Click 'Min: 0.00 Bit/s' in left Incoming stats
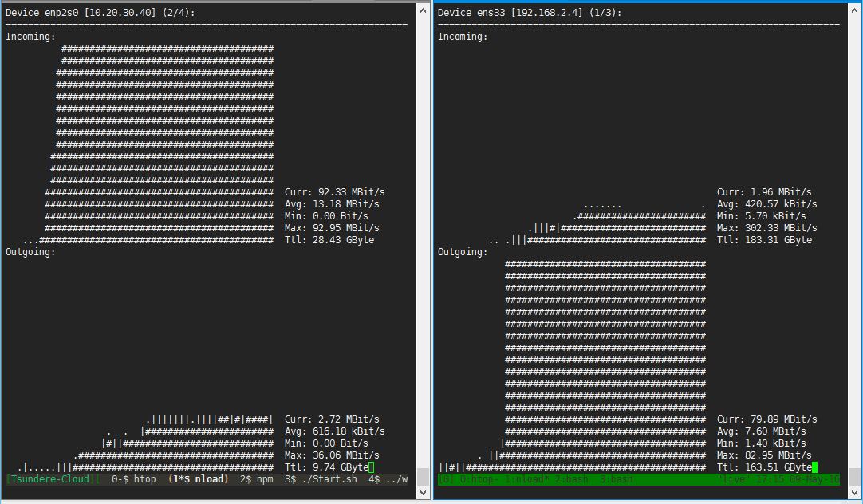 (326, 216)
